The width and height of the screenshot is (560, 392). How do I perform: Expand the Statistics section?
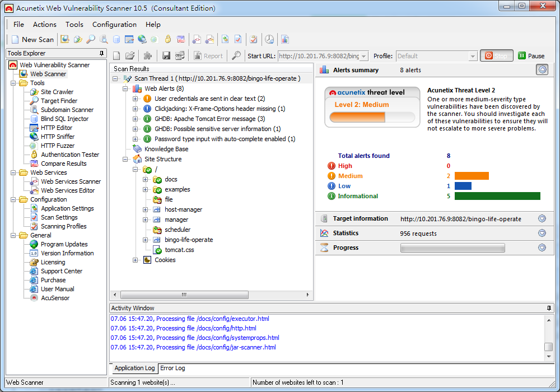point(542,233)
